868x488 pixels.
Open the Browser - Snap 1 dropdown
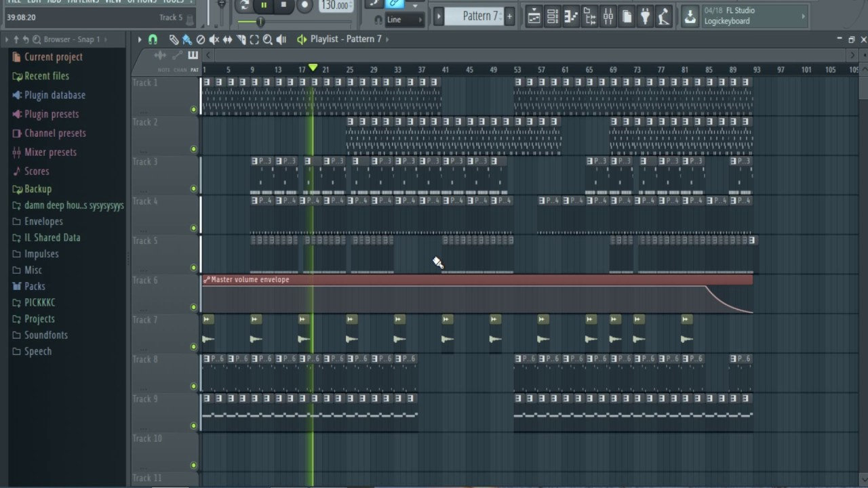point(81,39)
